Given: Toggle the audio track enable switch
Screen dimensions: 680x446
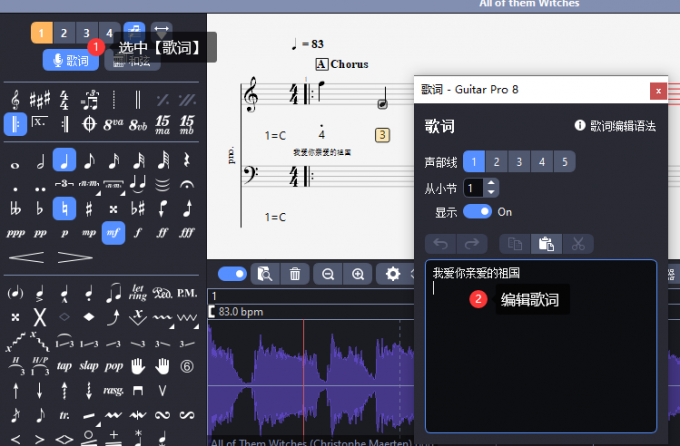Looking at the screenshot, I should click(233, 274).
